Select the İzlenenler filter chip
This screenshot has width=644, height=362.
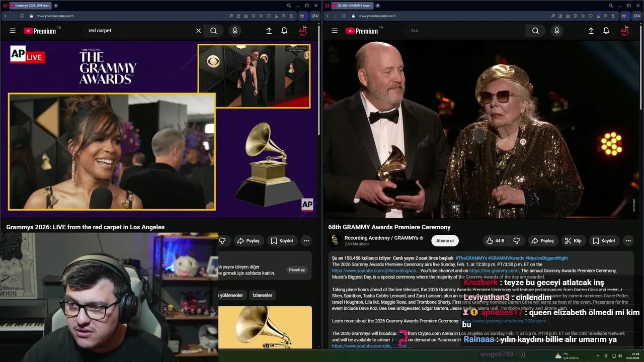[262, 295]
